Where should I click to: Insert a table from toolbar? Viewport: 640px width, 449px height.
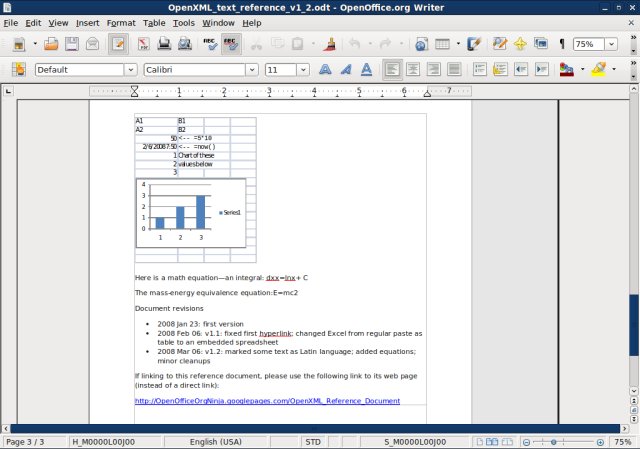click(x=442, y=44)
